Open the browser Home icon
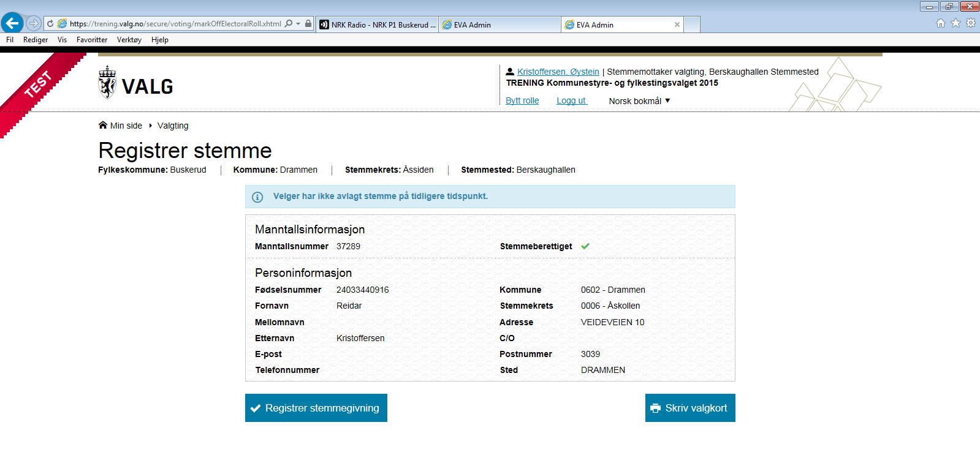 (x=941, y=23)
